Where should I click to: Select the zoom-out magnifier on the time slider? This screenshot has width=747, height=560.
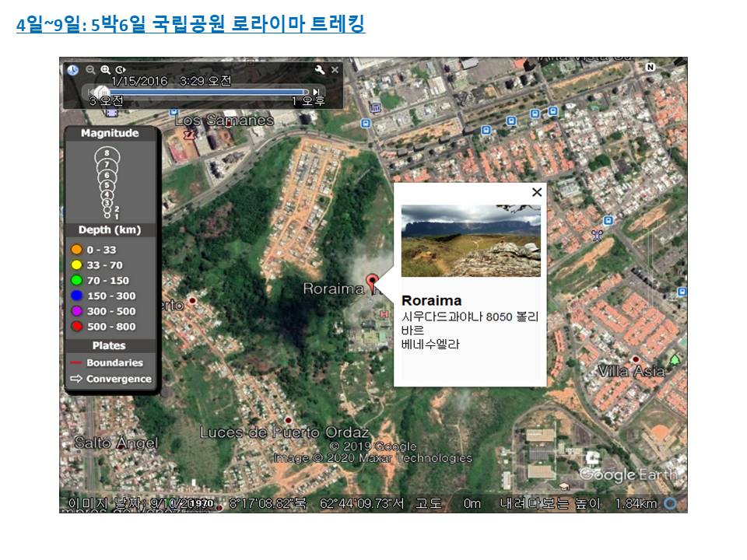tap(89, 68)
